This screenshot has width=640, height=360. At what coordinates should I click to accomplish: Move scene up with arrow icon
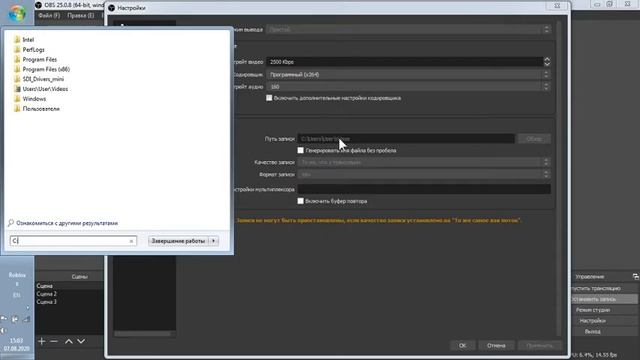[x=69, y=341]
